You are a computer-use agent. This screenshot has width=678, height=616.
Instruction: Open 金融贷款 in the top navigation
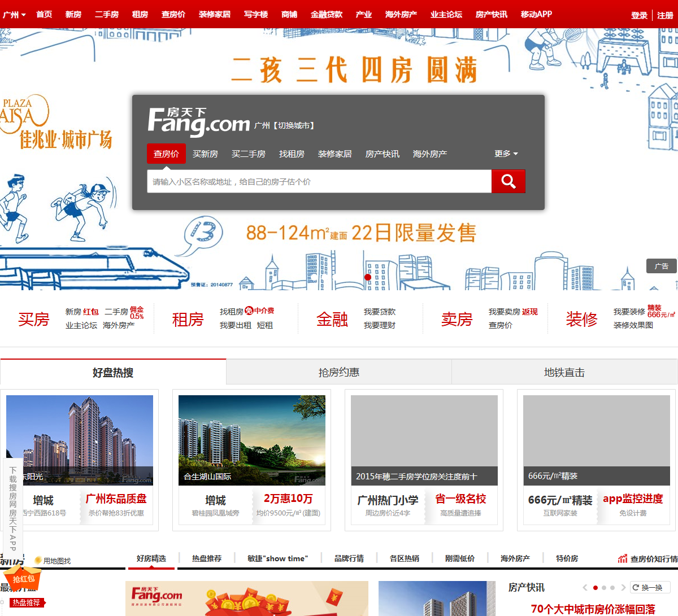(326, 14)
